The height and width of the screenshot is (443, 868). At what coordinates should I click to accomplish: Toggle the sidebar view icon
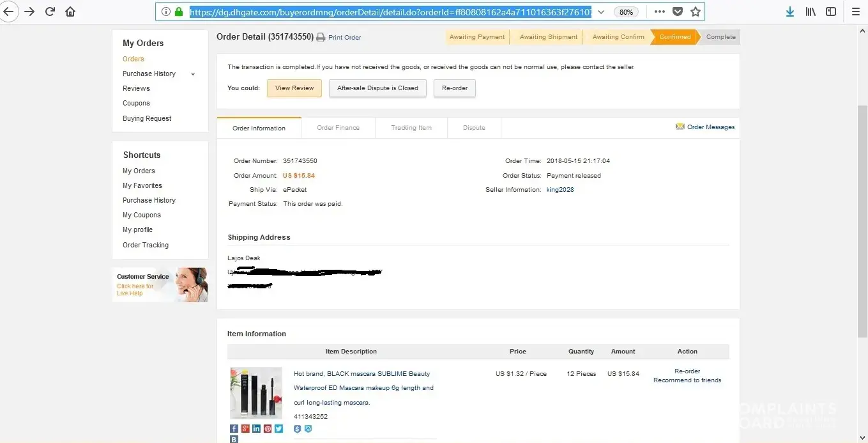(831, 12)
